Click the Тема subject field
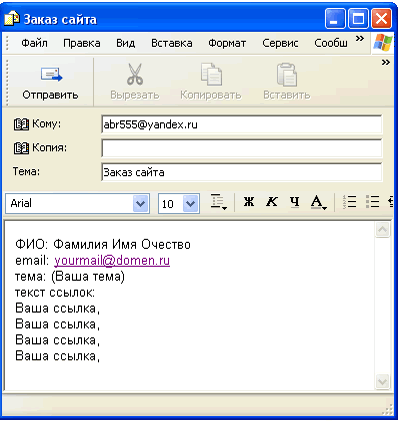Image resolution: width=398 pixels, height=421 pixels. [x=242, y=172]
